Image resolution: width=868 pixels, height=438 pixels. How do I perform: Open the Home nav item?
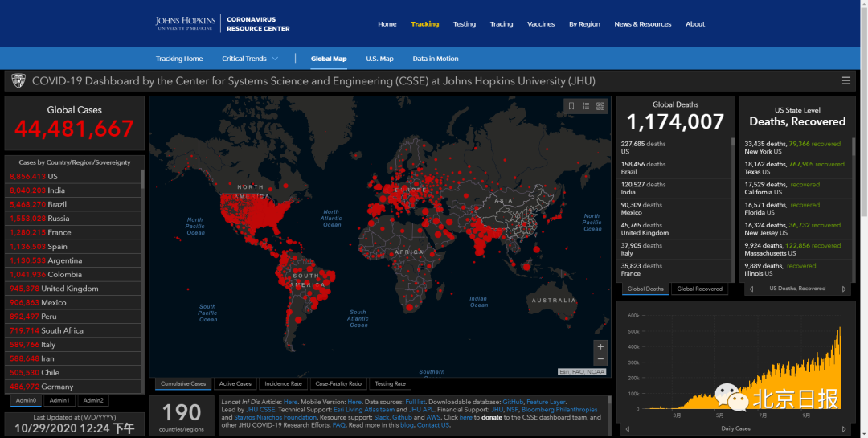tap(387, 24)
